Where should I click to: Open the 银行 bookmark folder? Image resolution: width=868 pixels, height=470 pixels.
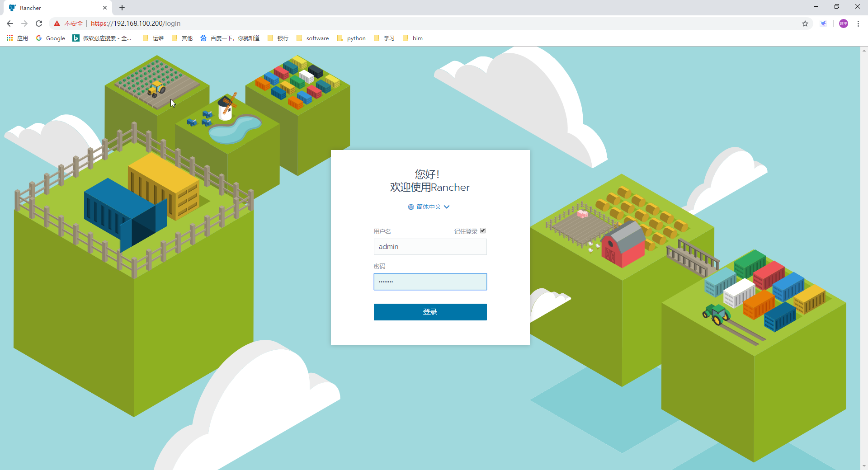click(x=278, y=38)
